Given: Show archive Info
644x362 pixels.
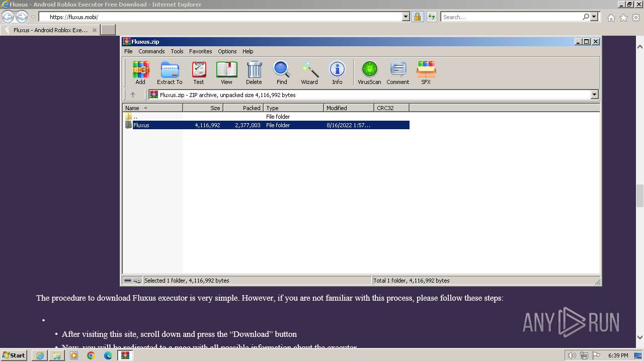Looking at the screenshot, I should point(337,72).
